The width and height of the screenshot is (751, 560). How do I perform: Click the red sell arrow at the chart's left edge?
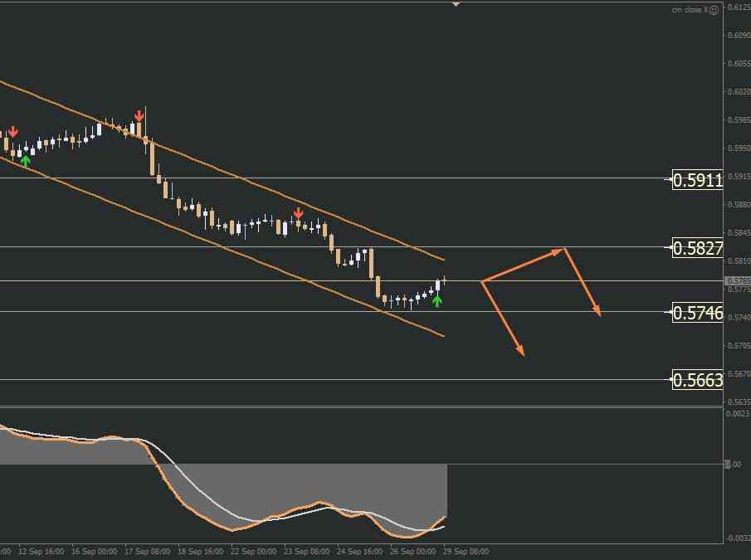13,132
